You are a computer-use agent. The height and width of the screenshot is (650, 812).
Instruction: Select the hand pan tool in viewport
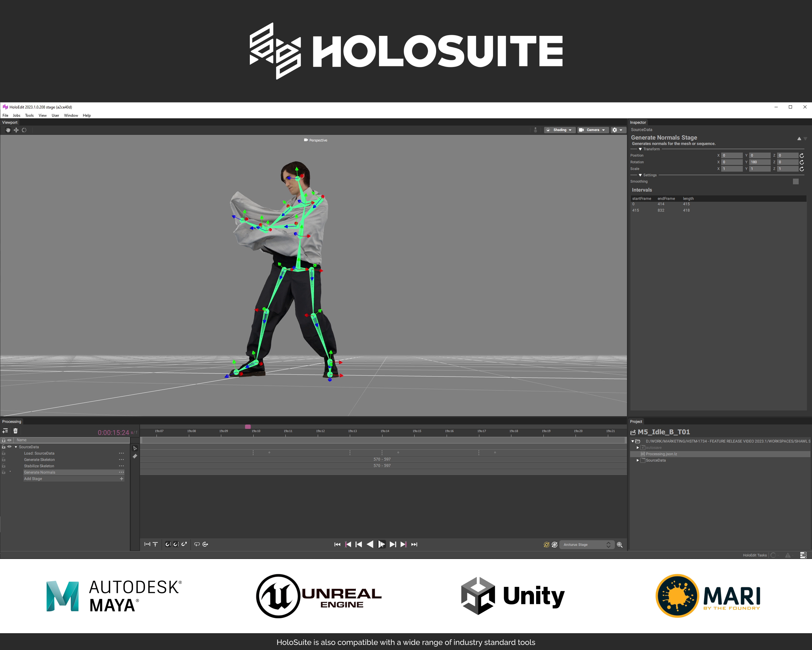coord(8,130)
